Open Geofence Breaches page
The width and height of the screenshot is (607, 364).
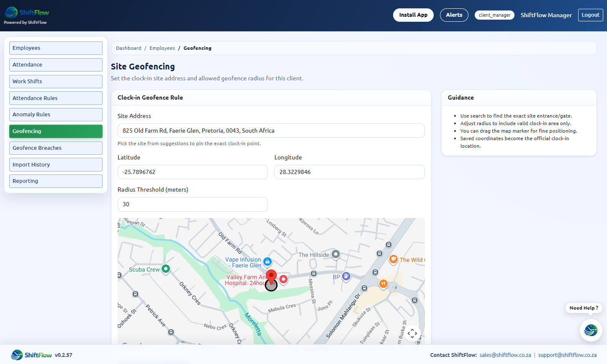coord(56,148)
